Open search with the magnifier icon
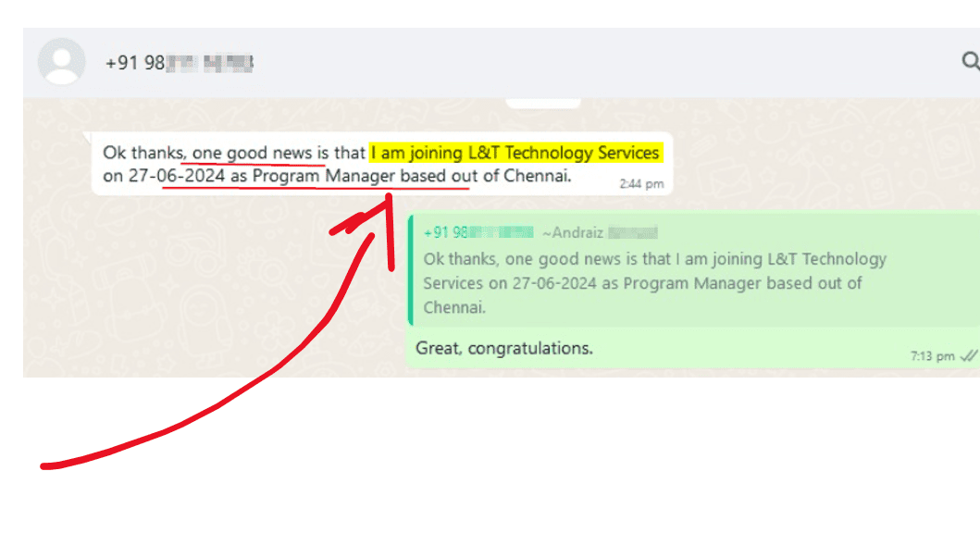Viewport: 980px width, 533px height. click(x=971, y=61)
